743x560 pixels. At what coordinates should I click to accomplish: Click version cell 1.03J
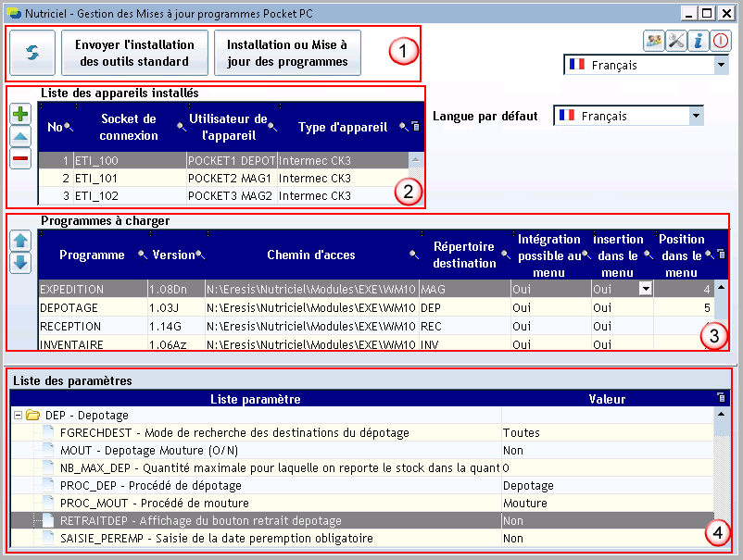coord(176,307)
